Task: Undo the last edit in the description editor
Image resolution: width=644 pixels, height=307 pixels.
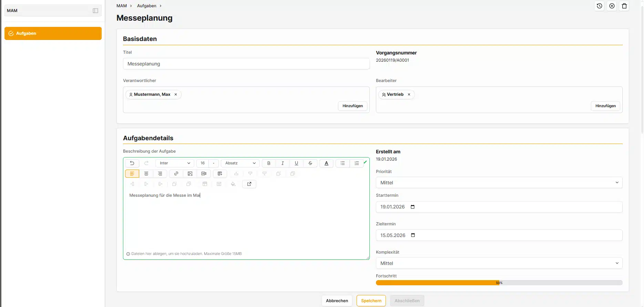Action: (132, 163)
